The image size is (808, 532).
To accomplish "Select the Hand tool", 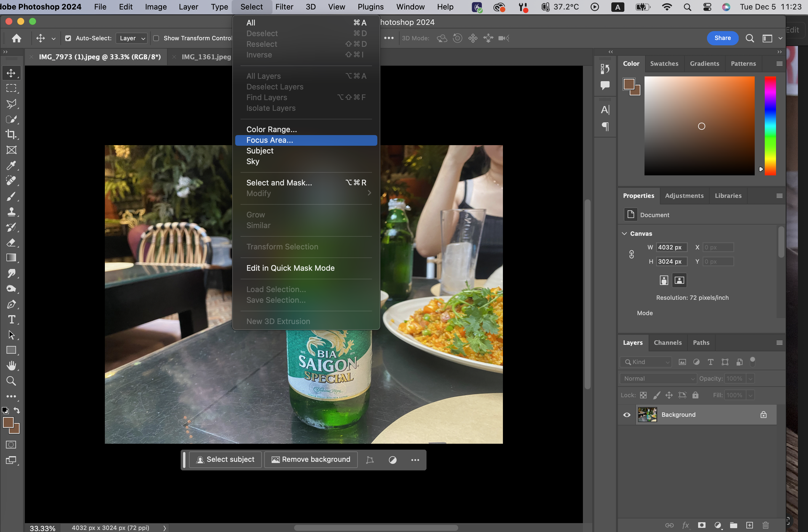I will 11,366.
